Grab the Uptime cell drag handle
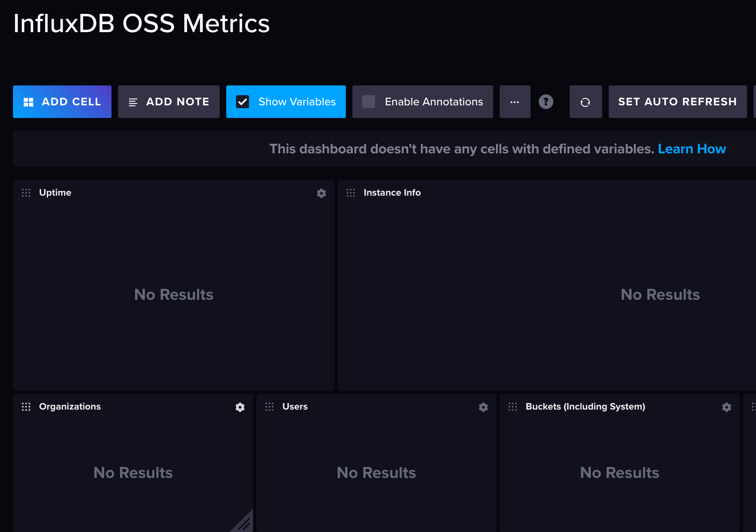Viewport: 756px width, 532px height. tap(26, 193)
